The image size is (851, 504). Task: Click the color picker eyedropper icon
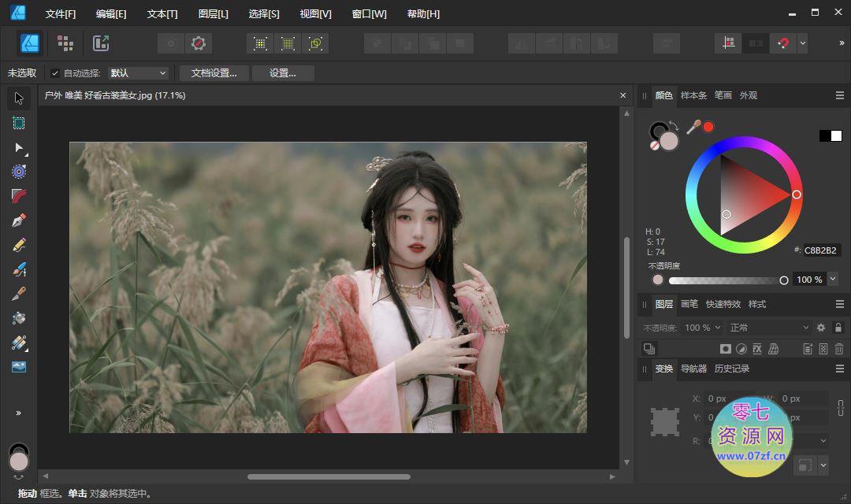click(693, 127)
